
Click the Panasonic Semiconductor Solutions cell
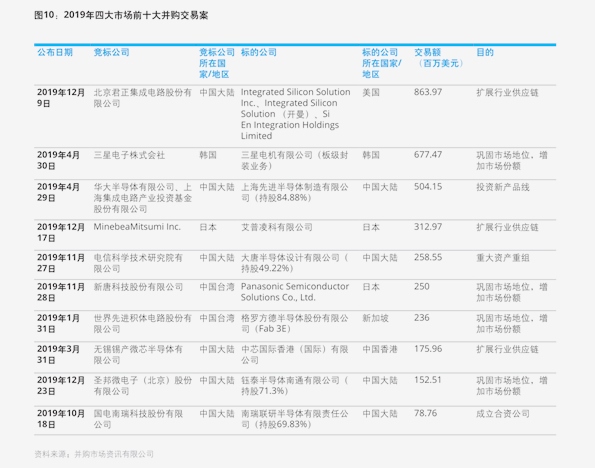295,292
